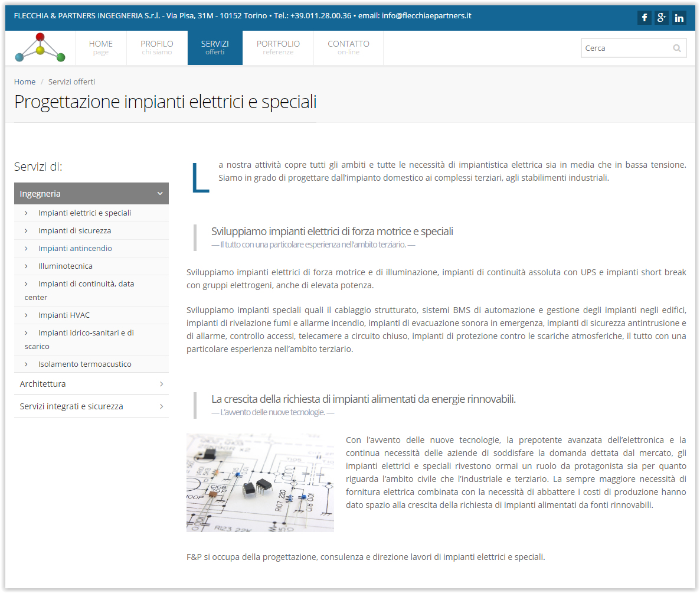
Task: Click the address Via Pisa, 31M - 10152 Torino
Action: [217, 15]
